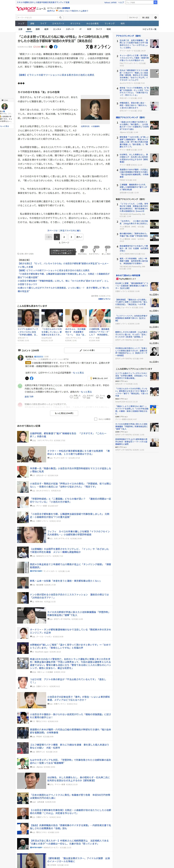Select the 科学 category tab
This screenshot has width=174, height=868.
pos(89,29)
